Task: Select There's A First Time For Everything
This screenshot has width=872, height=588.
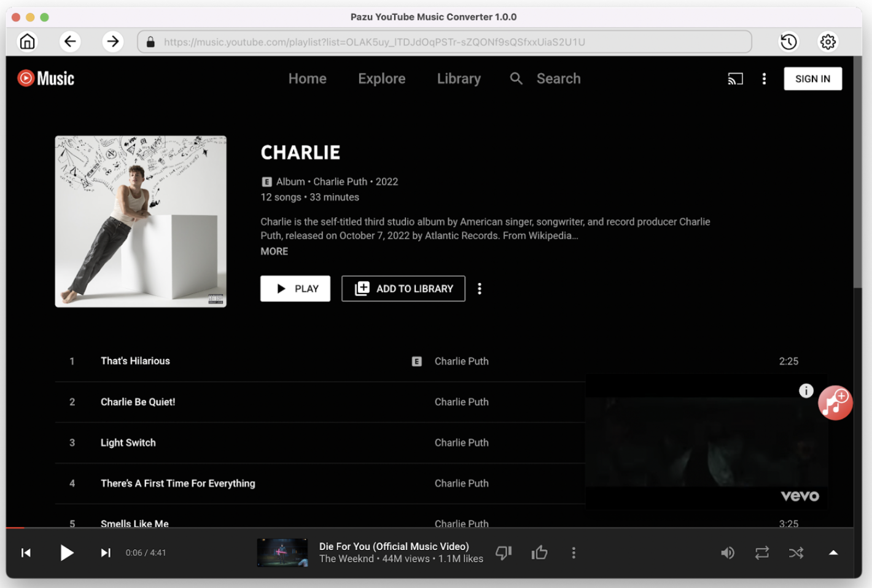Action: pos(177,483)
